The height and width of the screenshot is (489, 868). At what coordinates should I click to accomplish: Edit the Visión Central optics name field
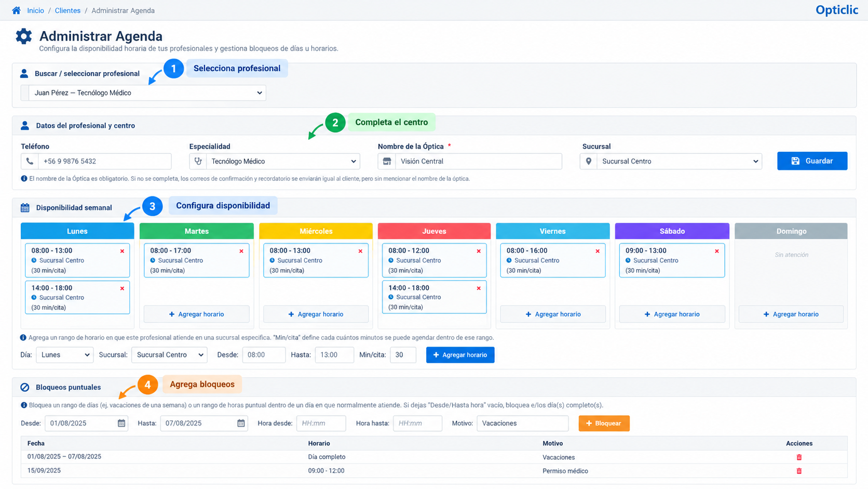point(479,161)
